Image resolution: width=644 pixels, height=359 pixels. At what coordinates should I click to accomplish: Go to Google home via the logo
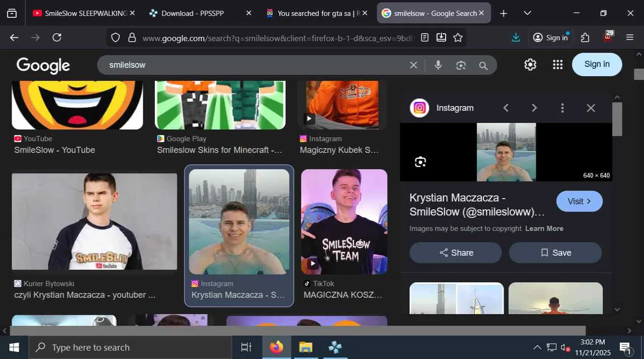tap(43, 65)
